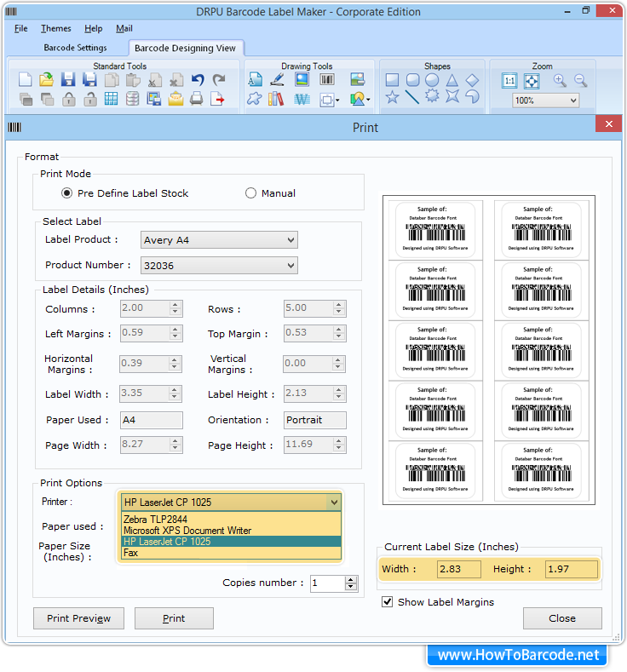Click the Redo arrow icon
The height and width of the screenshot is (672, 627).
[219, 80]
